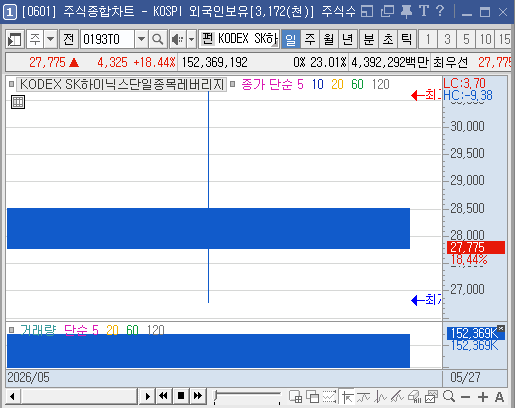The image size is (515, 408).
Task: Zoom out chart with minus icon
Action: click(x=466, y=397)
